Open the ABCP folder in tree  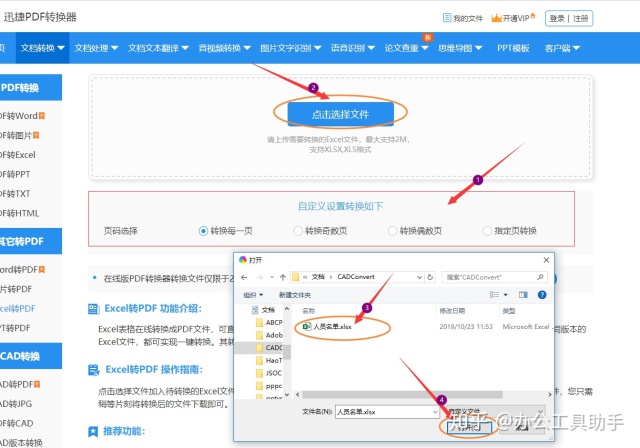[269, 322]
